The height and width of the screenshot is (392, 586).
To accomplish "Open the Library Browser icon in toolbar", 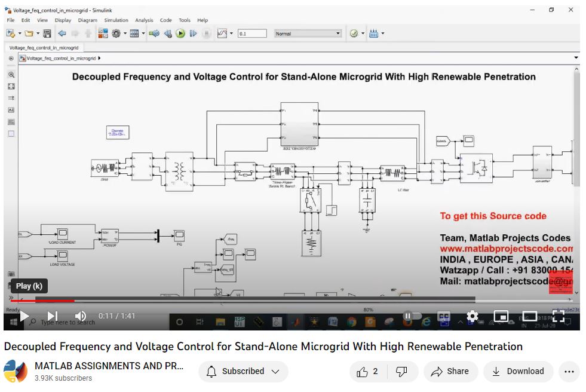I will click(x=103, y=33).
